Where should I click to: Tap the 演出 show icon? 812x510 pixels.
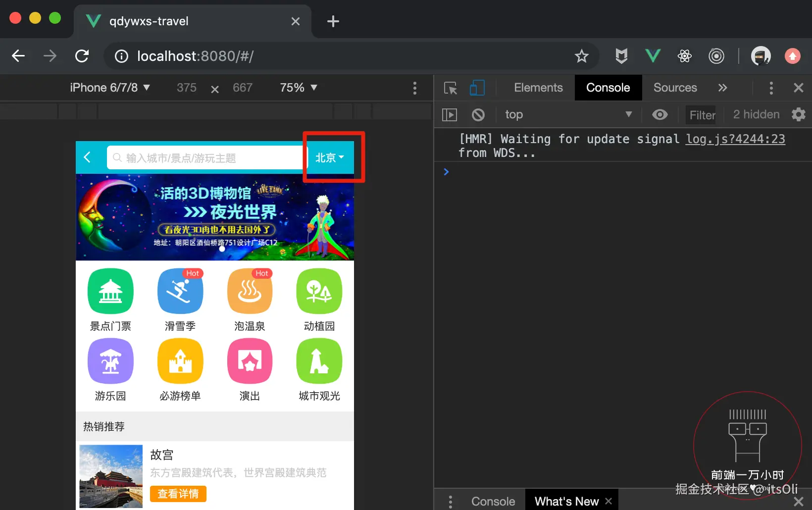tap(250, 361)
